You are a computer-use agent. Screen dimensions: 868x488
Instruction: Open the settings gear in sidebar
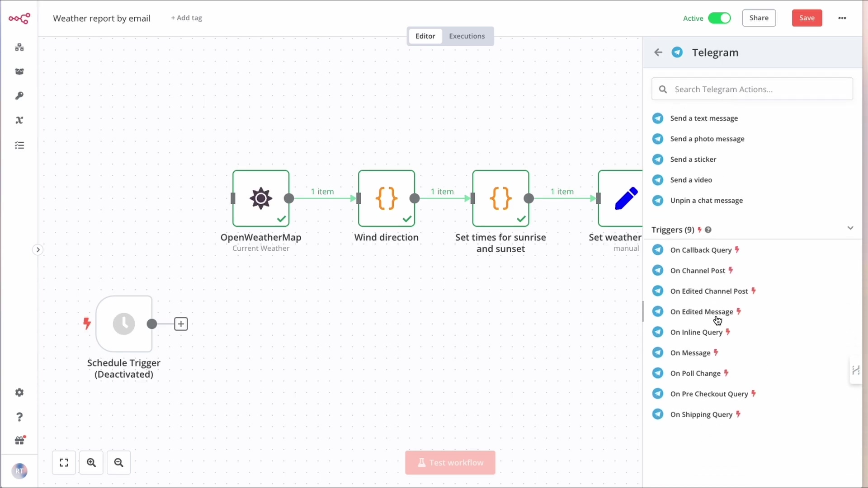[x=19, y=393]
